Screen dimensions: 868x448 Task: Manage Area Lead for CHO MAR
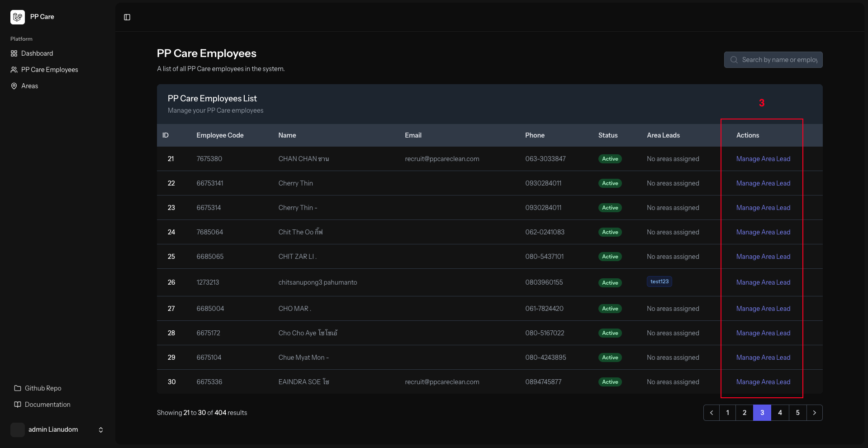[763, 309]
